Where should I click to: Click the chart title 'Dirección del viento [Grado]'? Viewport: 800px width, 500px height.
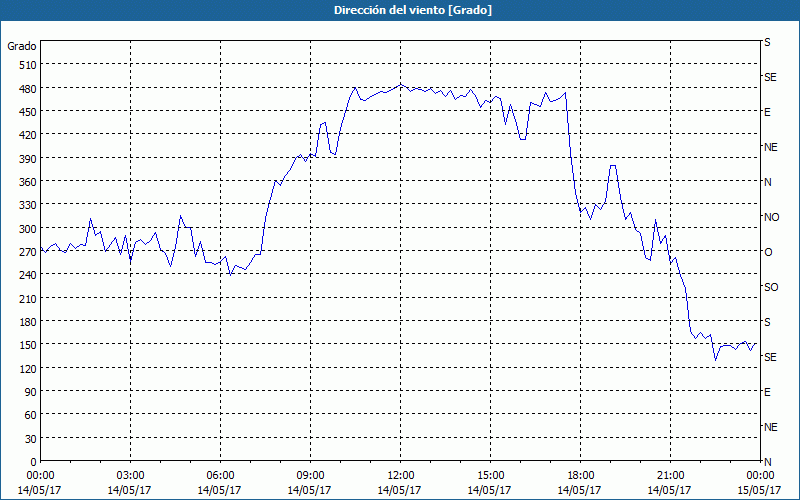point(413,10)
